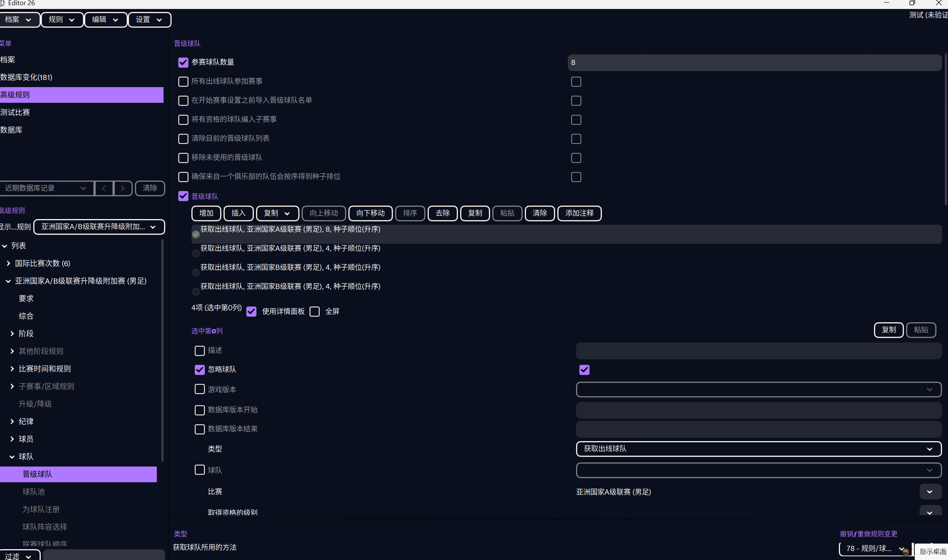Open the 规则 top menu
The image size is (948, 560).
(x=62, y=19)
